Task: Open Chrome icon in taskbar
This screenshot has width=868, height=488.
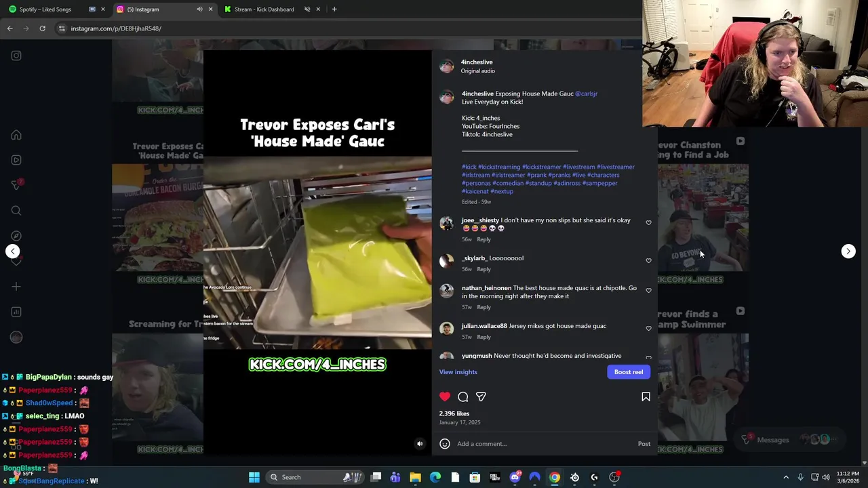Action: tap(555, 477)
